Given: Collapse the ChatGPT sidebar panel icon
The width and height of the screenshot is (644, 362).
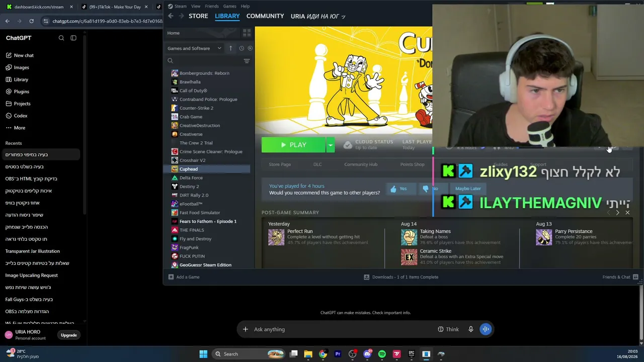Looking at the screenshot, I should [73, 38].
